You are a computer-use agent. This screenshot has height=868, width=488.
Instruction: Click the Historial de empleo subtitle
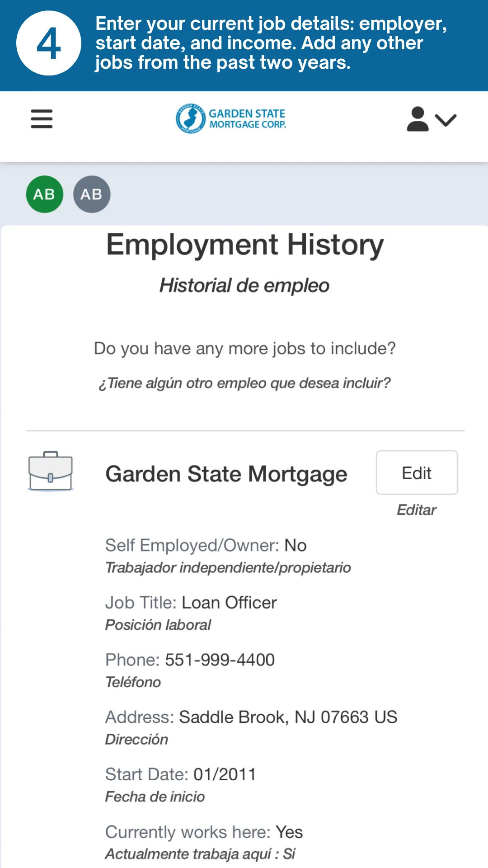(244, 286)
